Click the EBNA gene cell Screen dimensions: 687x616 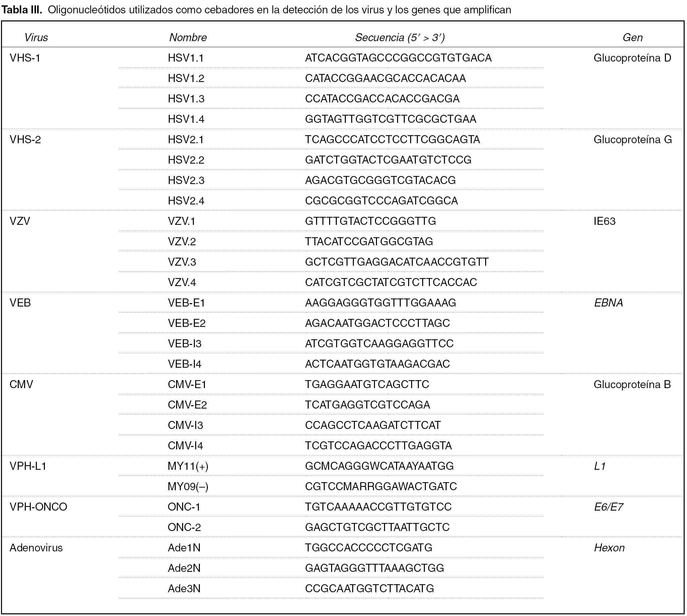pos(608,303)
